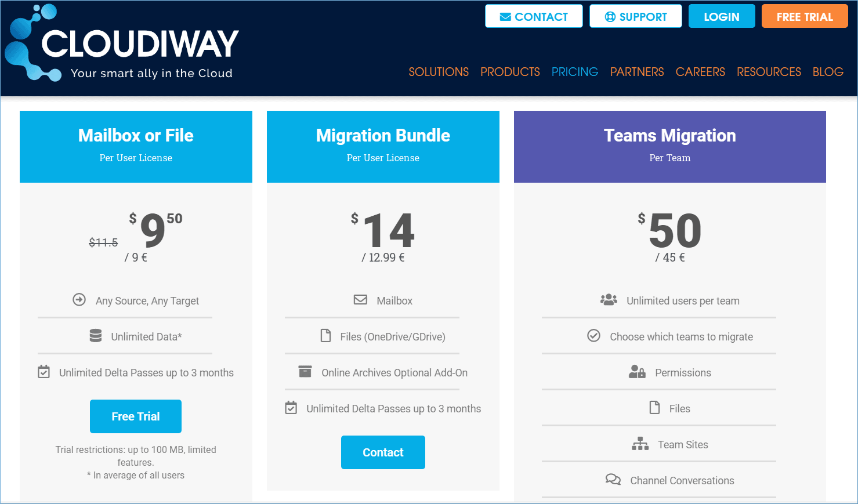This screenshot has height=504, width=858.
Task: Click the '/ 45 €' price text
Action: 670,258
